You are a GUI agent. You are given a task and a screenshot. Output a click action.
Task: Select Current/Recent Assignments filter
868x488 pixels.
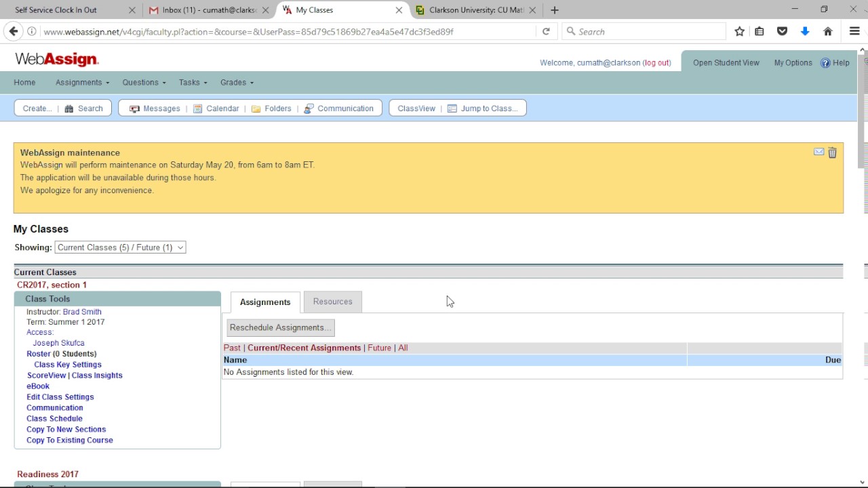coord(304,348)
